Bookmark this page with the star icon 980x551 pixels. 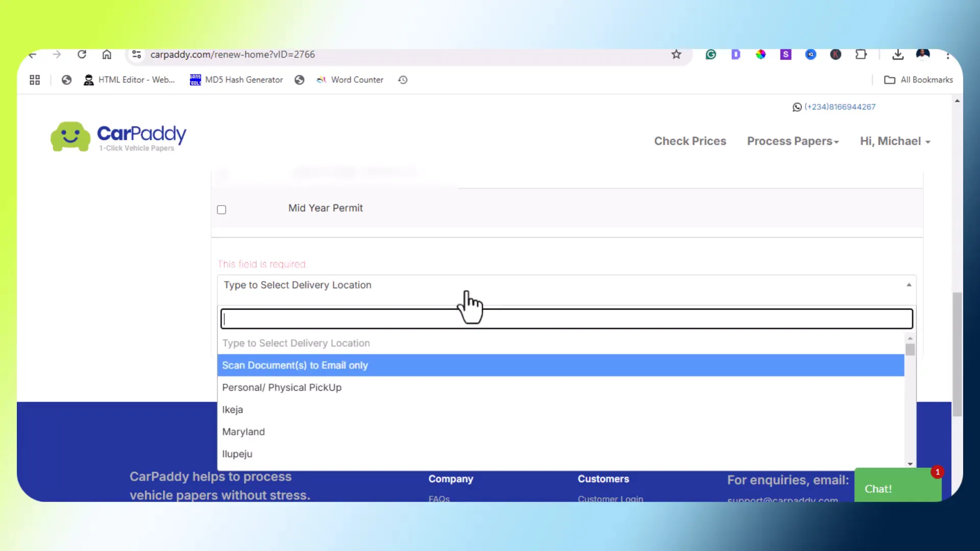pos(676,55)
